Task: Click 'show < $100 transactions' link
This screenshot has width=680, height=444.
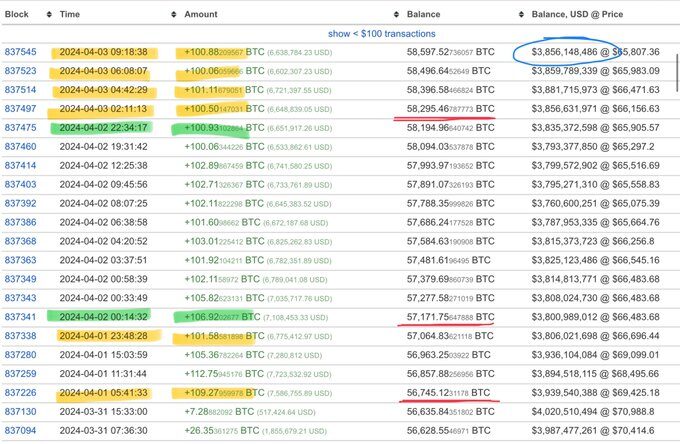Action: pyautogui.click(x=342, y=33)
